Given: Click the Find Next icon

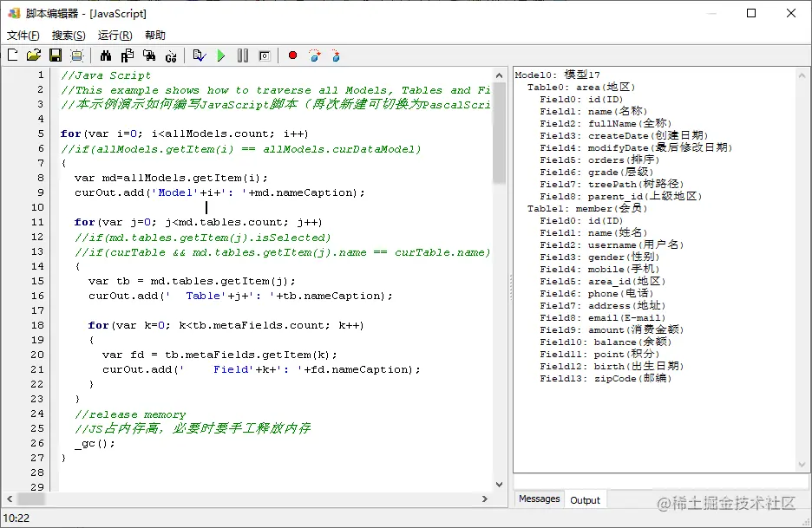Looking at the screenshot, I should [149, 55].
